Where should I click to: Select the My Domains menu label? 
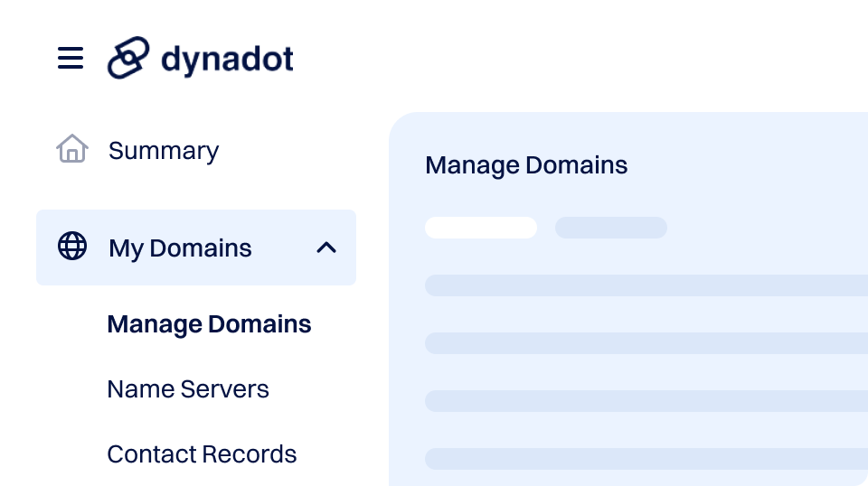pyautogui.click(x=180, y=248)
